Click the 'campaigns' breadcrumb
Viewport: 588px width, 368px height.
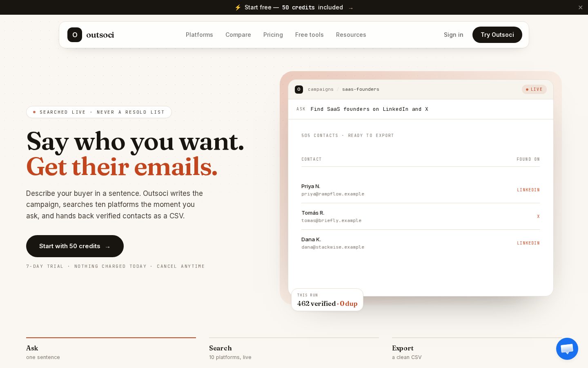click(321, 89)
